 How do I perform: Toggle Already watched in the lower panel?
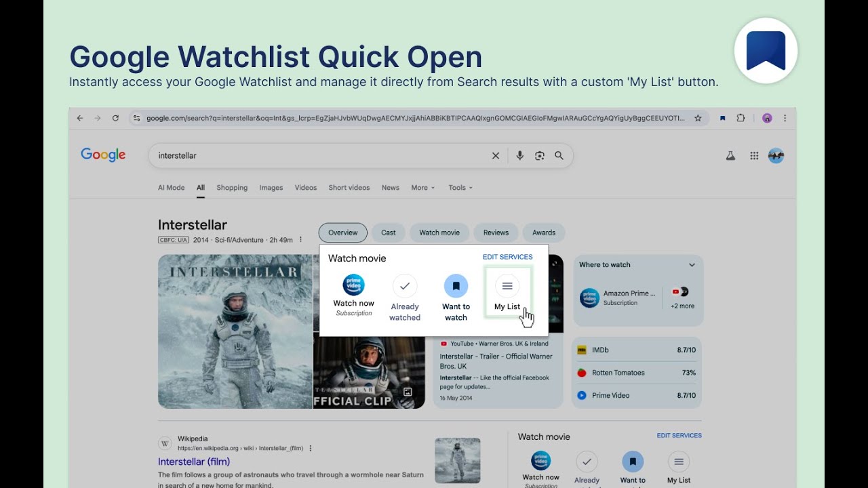pos(587,468)
